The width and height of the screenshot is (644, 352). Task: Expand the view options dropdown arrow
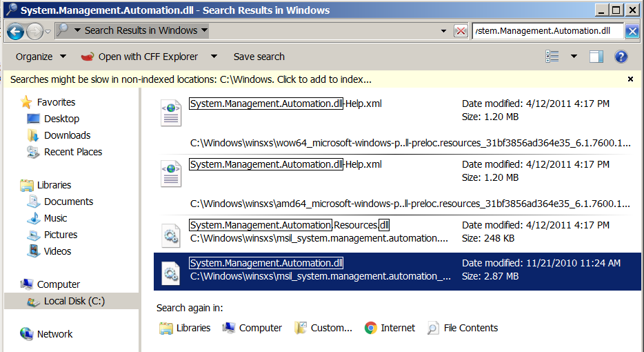(x=574, y=57)
